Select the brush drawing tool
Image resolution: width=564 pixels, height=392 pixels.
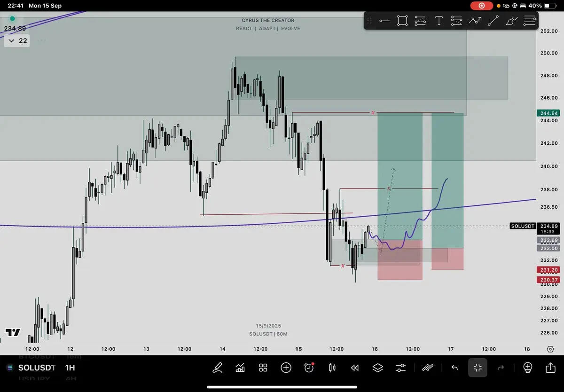tap(511, 21)
